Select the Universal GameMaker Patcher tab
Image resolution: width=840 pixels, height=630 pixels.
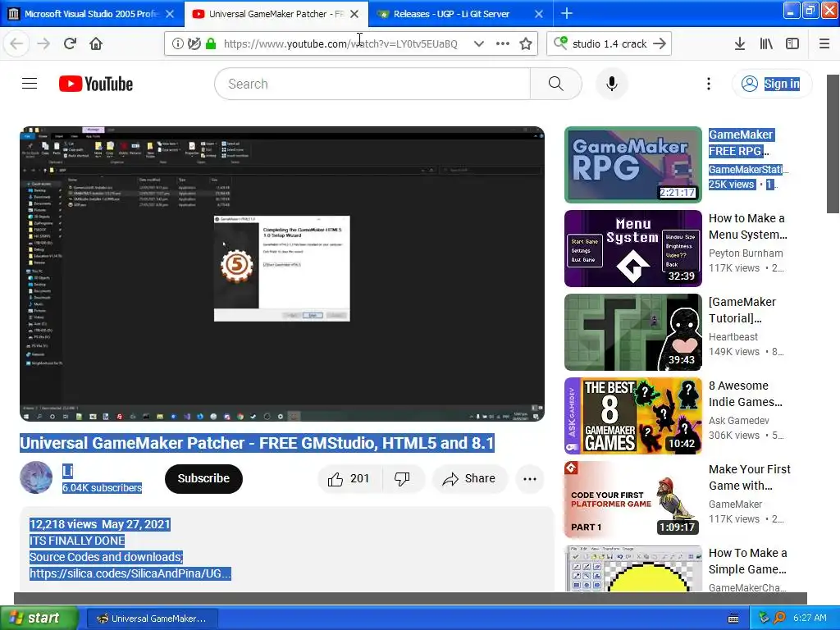coord(268,14)
